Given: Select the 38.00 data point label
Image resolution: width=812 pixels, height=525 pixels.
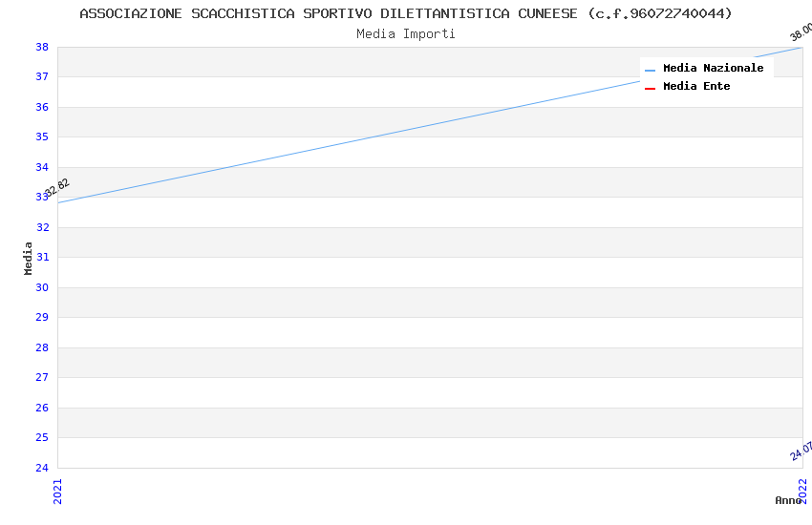Looking at the screenshot, I should (801, 32).
